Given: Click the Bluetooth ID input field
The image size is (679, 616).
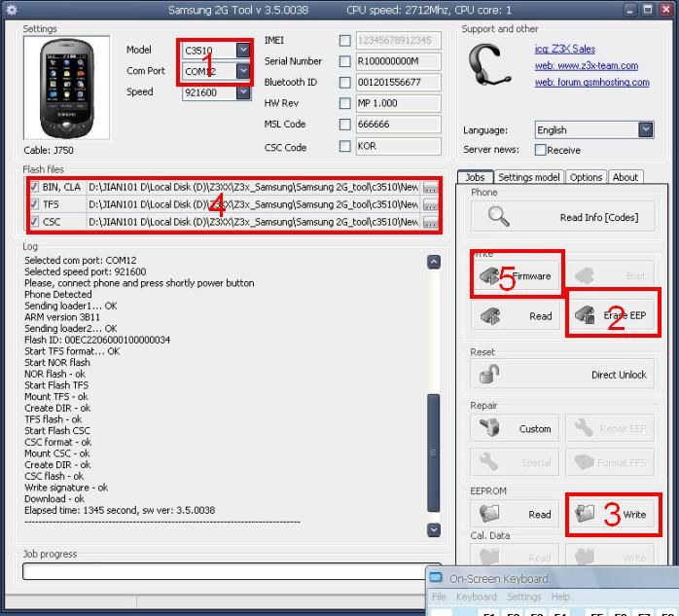Looking at the screenshot, I should (399, 82).
